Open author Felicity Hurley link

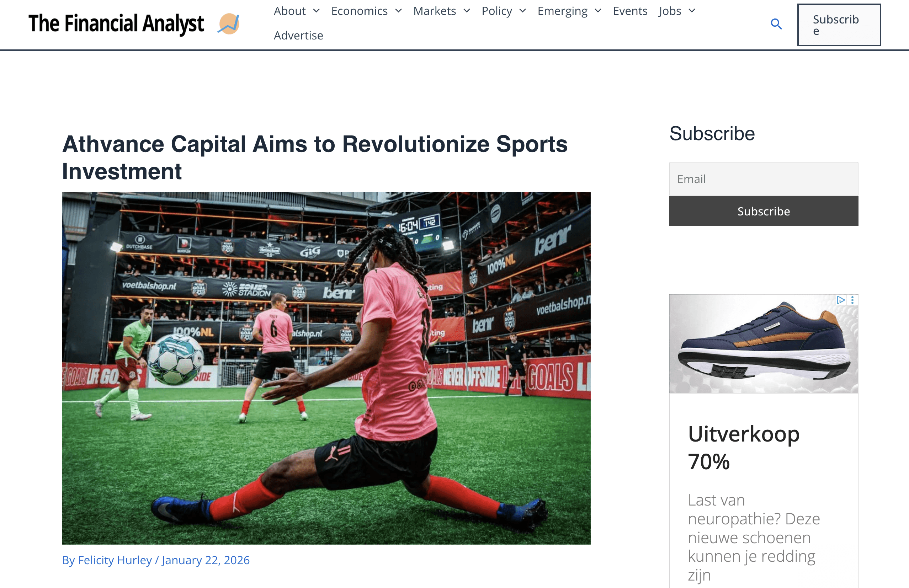(x=115, y=560)
